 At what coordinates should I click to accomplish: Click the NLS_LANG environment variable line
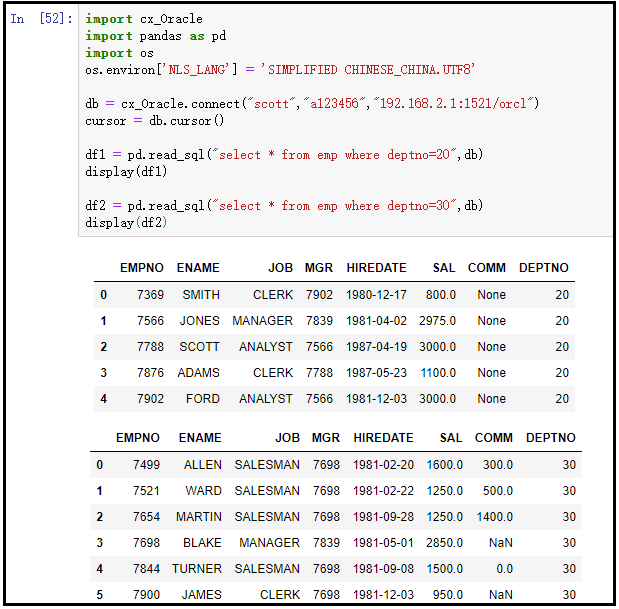[x=280, y=70]
